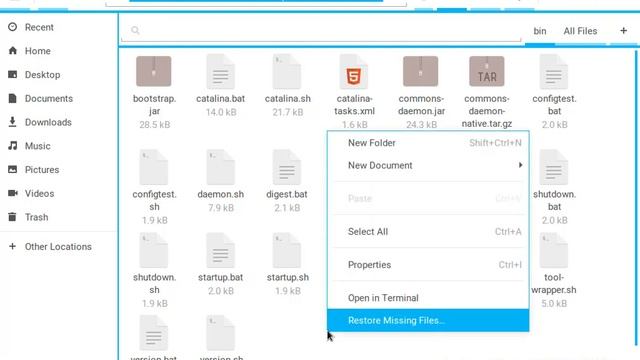Screen dimensions: 640x360
Task: Select the shutdown.bat file icon
Action: click(x=554, y=167)
